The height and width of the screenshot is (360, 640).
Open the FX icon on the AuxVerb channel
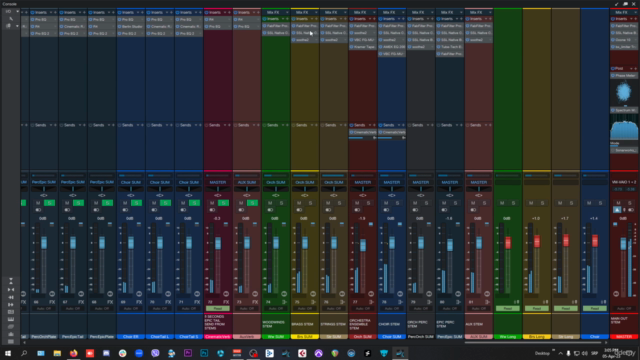click(x=255, y=302)
